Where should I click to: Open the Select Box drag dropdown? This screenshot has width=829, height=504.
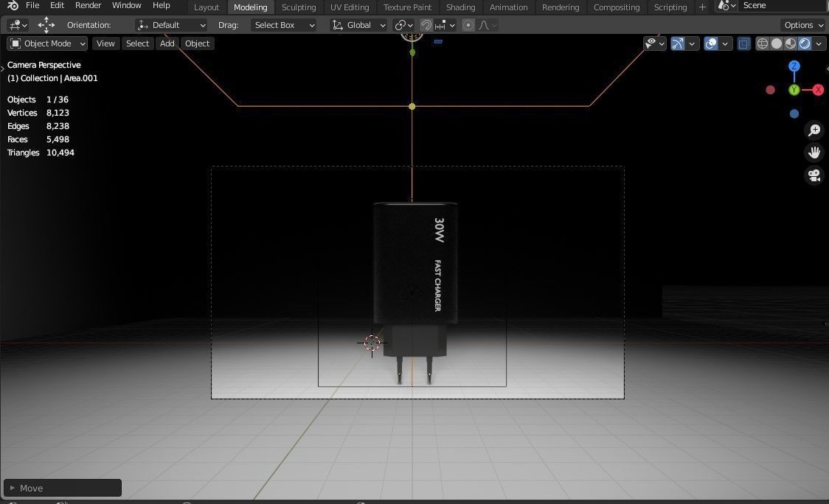[x=283, y=24]
